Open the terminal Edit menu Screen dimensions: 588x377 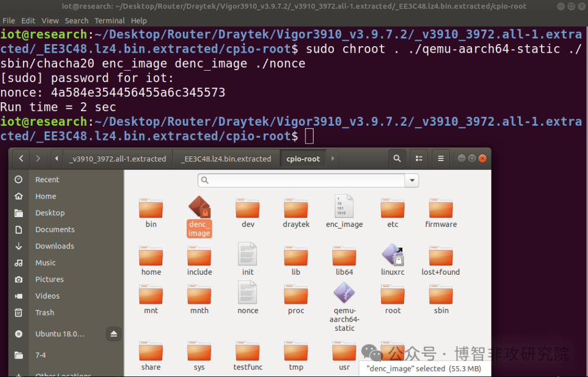pyautogui.click(x=28, y=21)
